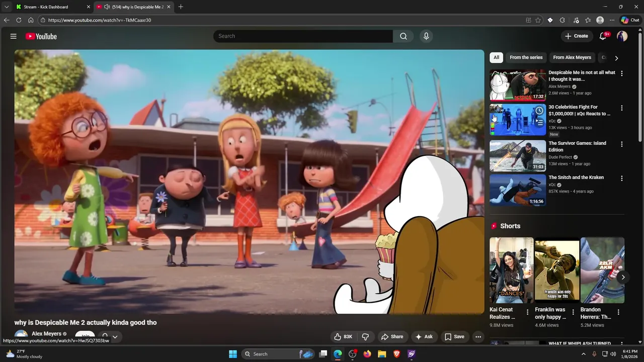Open File Explorer from taskbar
Screen dimensions: 644x362
[382, 354]
